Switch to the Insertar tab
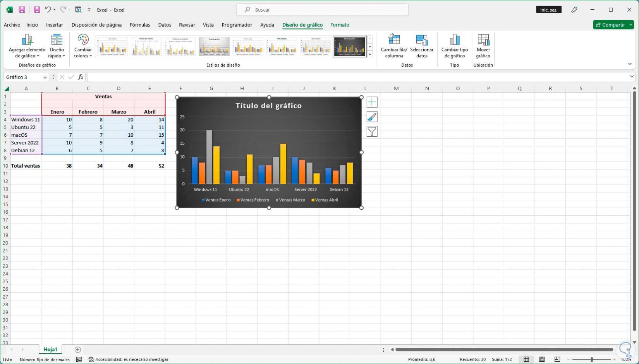The height and width of the screenshot is (364, 639). coord(55,25)
